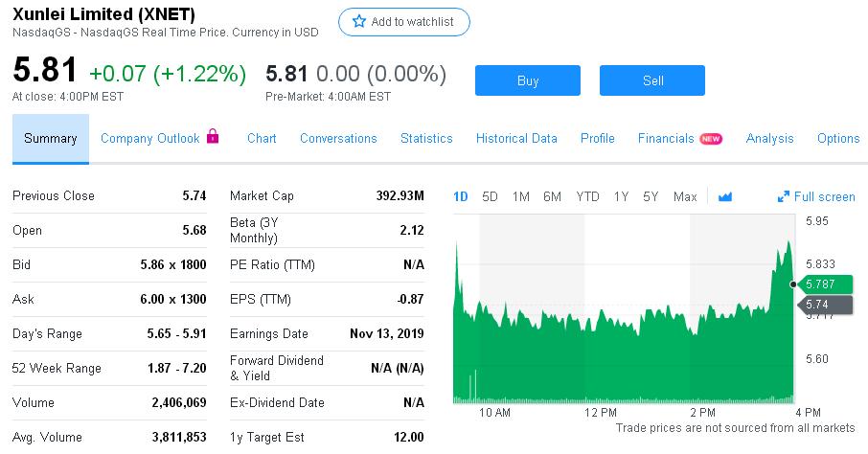The image size is (868, 454).
Task: Open the Company Outlook tab
Action: pos(150,139)
